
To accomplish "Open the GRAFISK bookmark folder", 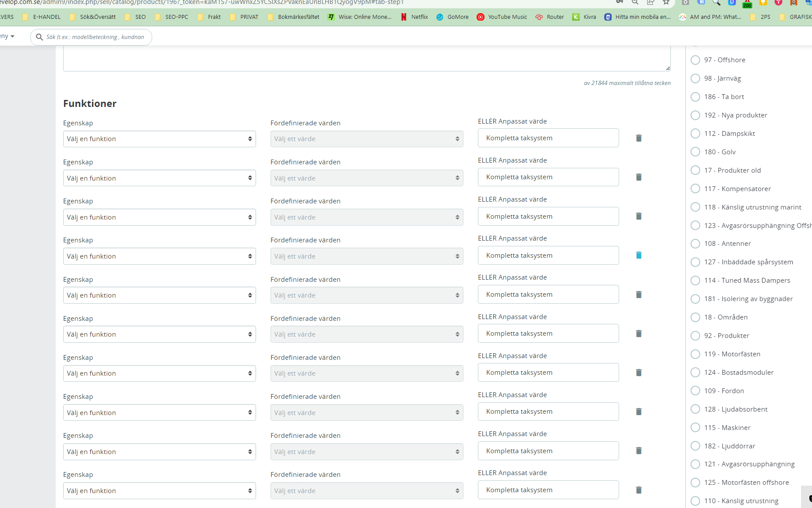I will click(x=795, y=17).
